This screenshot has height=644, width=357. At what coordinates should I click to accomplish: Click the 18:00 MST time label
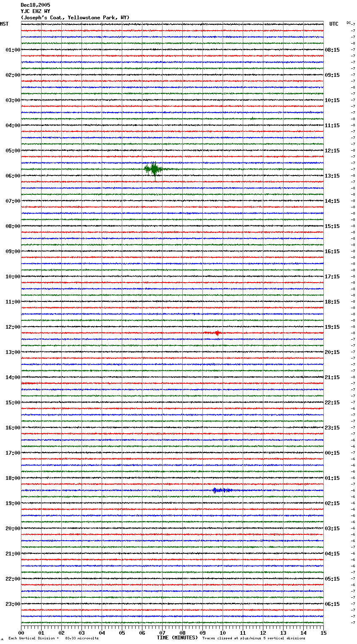pyautogui.click(x=13, y=478)
